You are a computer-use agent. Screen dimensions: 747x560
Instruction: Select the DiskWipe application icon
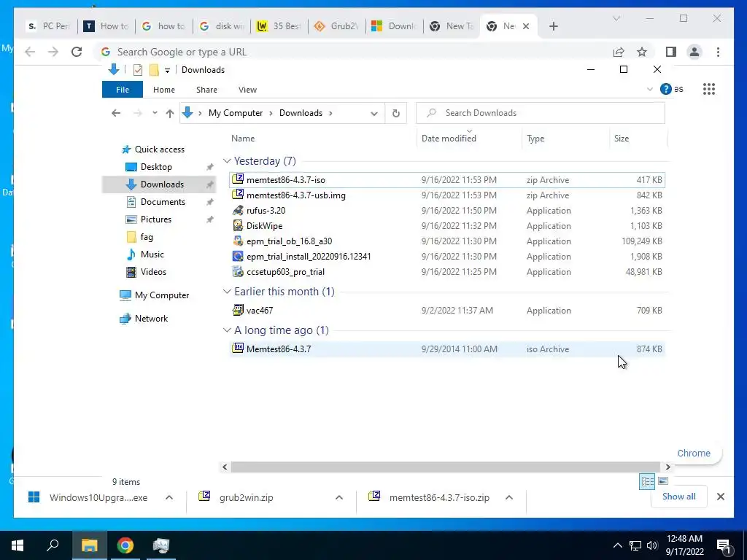point(238,225)
